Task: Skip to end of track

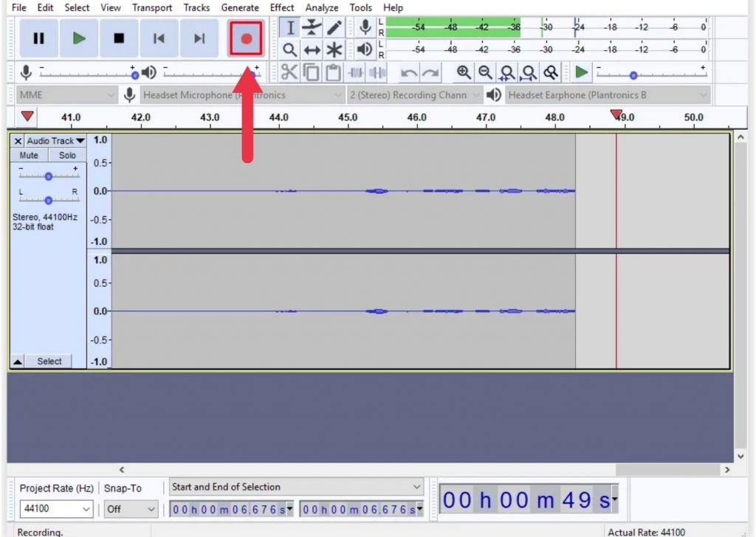Action: (x=199, y=38)
